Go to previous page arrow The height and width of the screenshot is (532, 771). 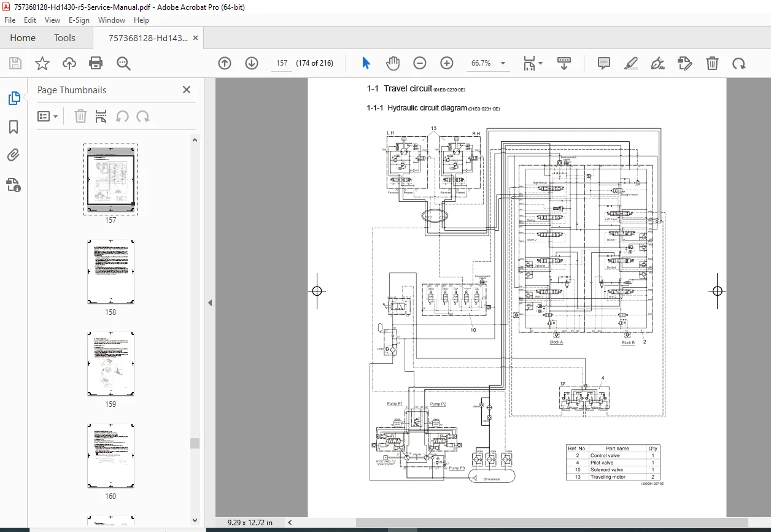tap(225, 63)
